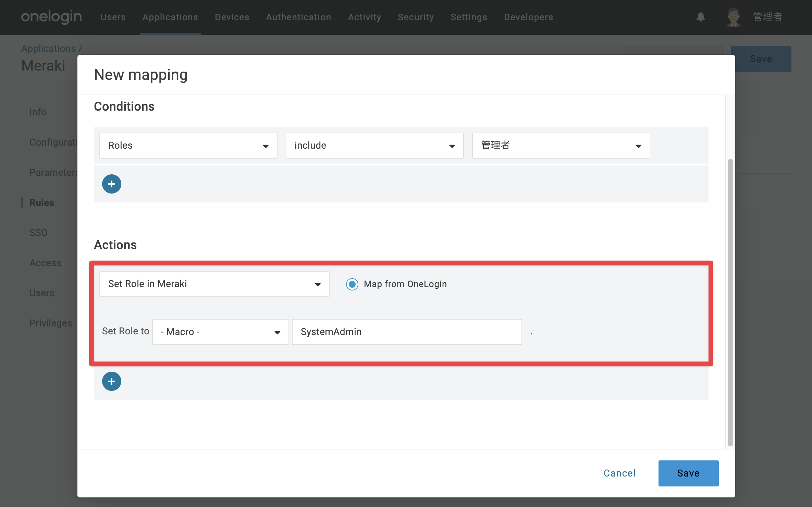
Task: Switch to the Users sidebar tab
Action: click(42, 293)
